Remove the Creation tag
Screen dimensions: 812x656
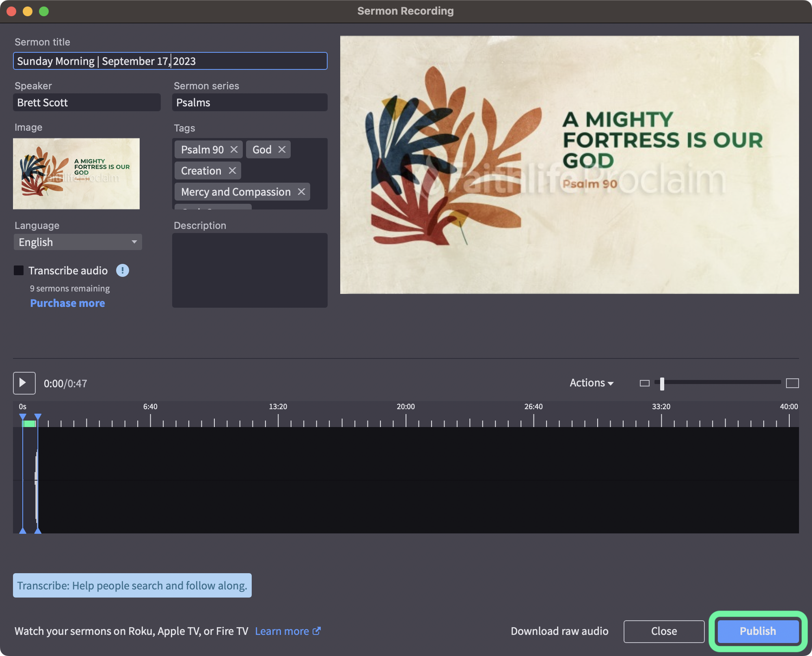(232, 170)
